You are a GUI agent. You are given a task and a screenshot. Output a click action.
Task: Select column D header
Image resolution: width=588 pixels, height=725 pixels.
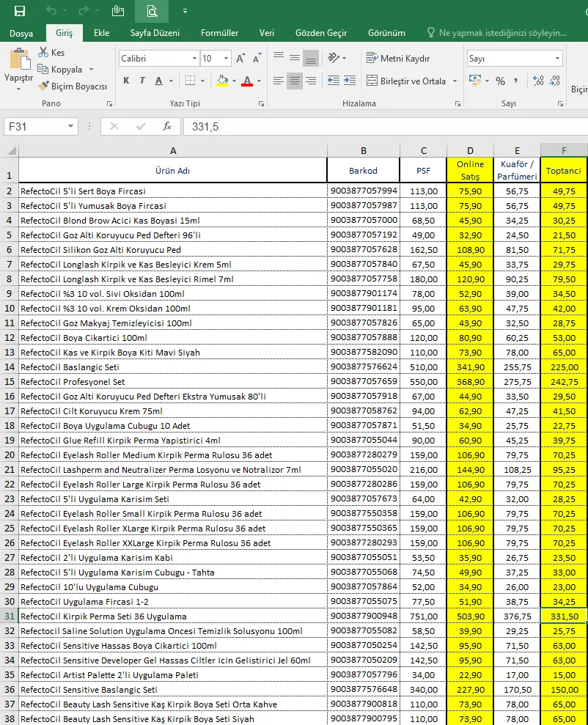470,150
